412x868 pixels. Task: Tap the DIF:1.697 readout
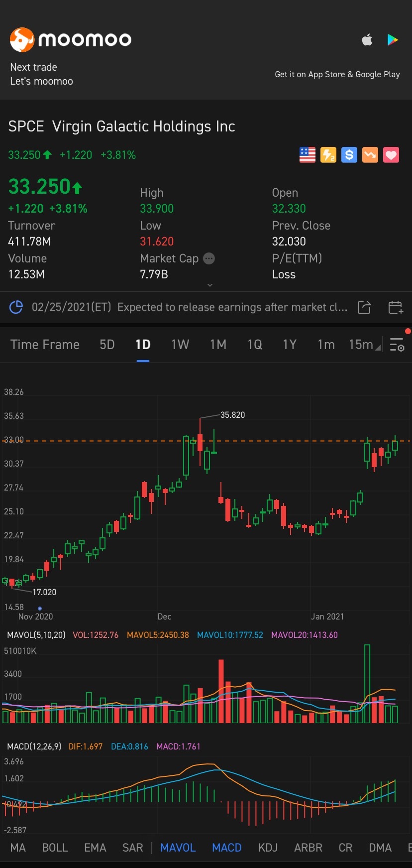coord(86,746)
